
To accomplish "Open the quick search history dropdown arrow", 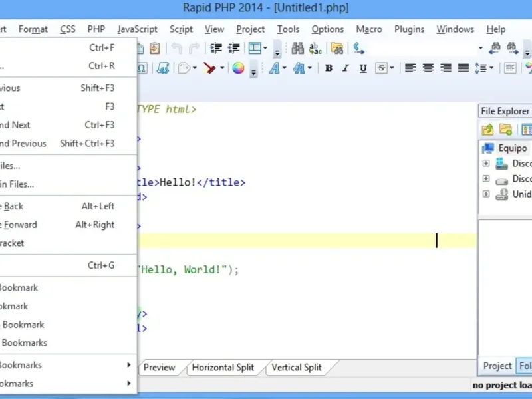I will point(480,48).
